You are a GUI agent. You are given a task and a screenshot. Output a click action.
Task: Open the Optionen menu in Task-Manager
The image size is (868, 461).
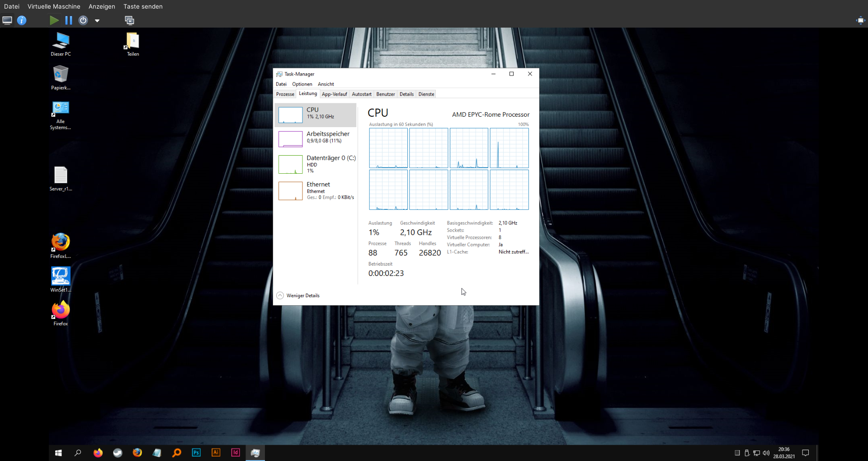tap(302, 84)
